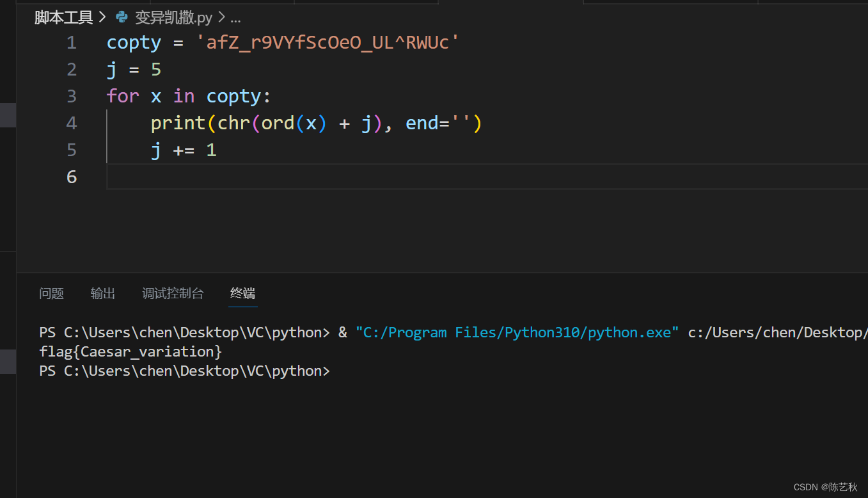Click the 脚本工具 breadcrumb folder

pos(63,18)
